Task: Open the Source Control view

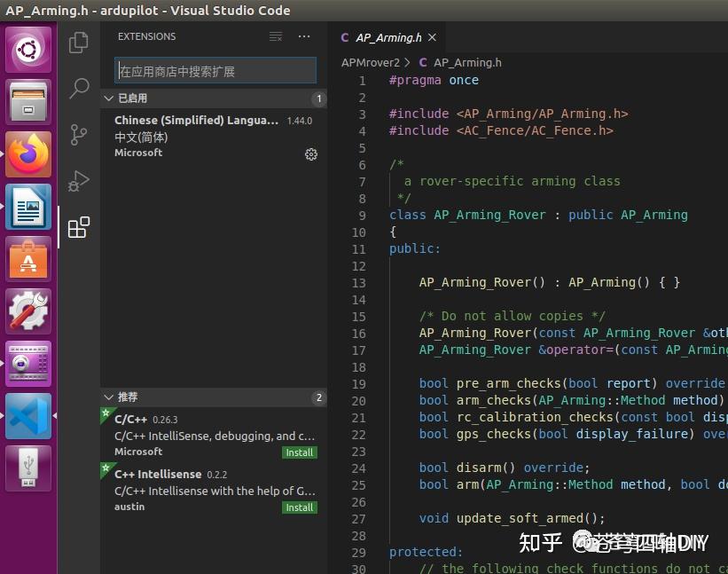Action: coord(78,135)
